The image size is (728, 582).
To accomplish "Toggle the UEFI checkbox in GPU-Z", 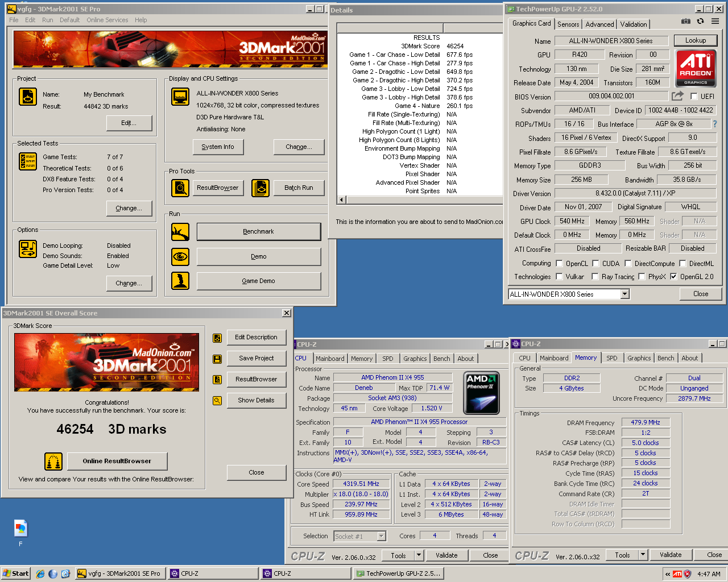I will point(694,97).
